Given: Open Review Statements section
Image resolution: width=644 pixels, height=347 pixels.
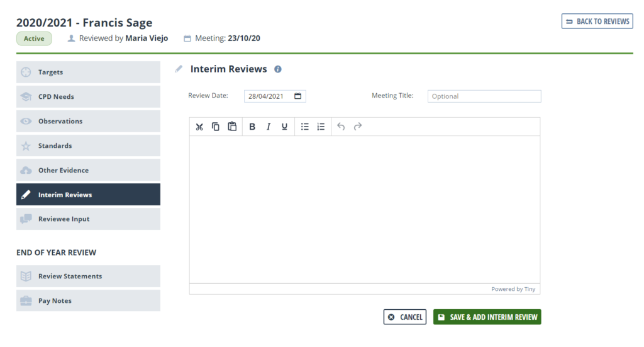Looking at the screenshot, I should [x=88, y=276].
